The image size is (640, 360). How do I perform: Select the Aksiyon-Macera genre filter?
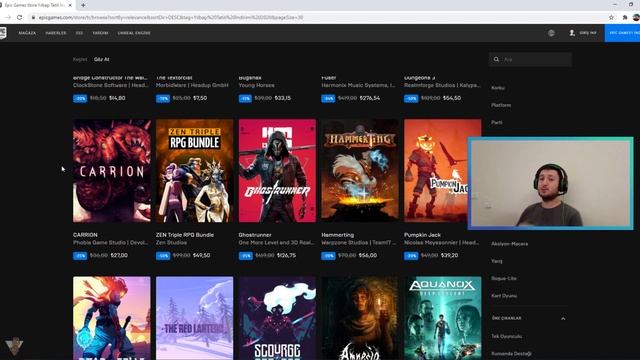[509, 244]
